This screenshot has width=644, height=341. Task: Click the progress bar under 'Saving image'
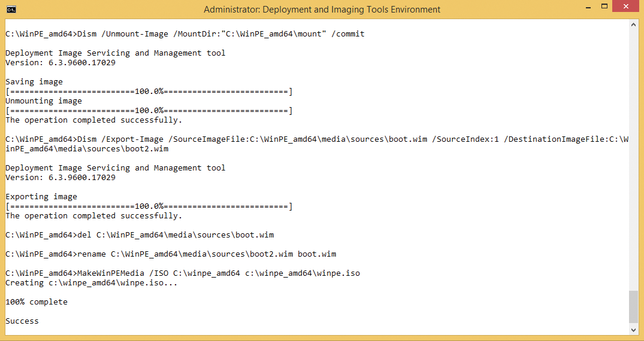[149, 92]
